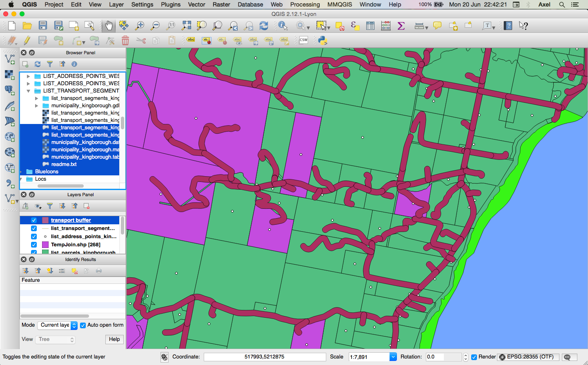Click the Help button in Identify Results
Viewport: 588px width, 365px height.
coord(114,339)
